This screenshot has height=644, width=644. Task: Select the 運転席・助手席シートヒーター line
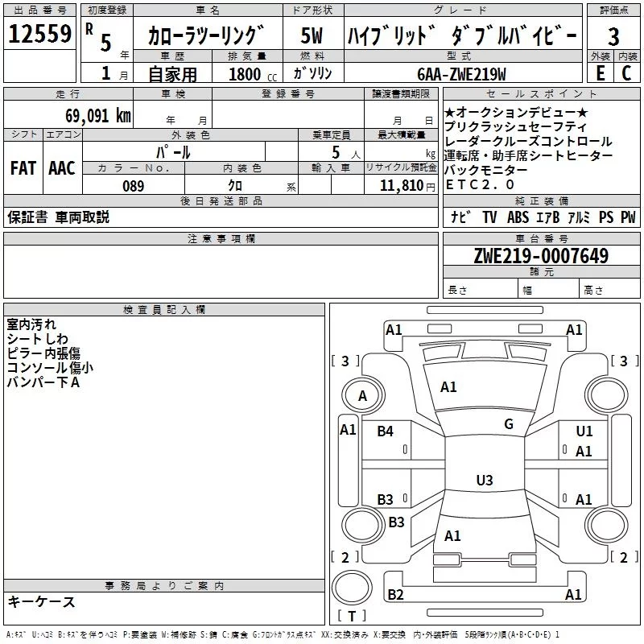click(x=528, y=155)
